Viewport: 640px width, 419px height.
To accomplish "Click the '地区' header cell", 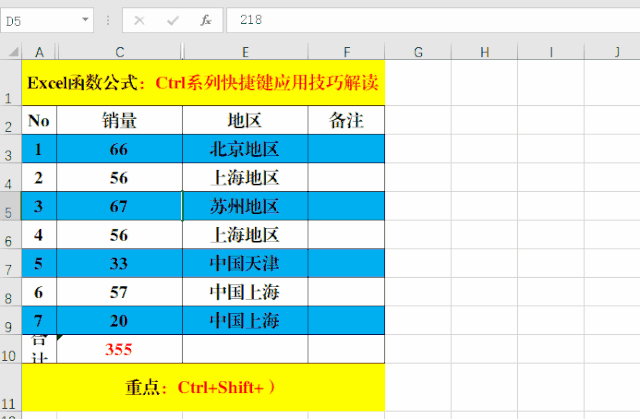I will (245, 120).
